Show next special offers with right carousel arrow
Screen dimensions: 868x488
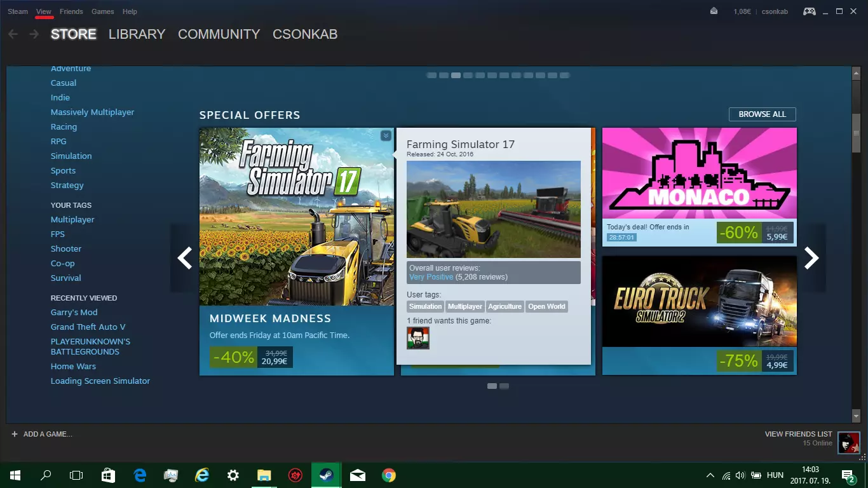tap(811, 258)
